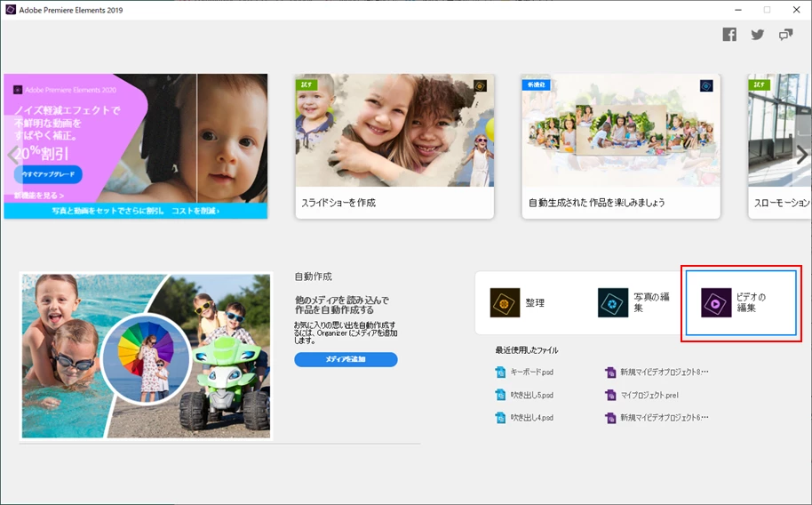Close the Premiere Elements window

pyautogui.click(x=797, y=10)
